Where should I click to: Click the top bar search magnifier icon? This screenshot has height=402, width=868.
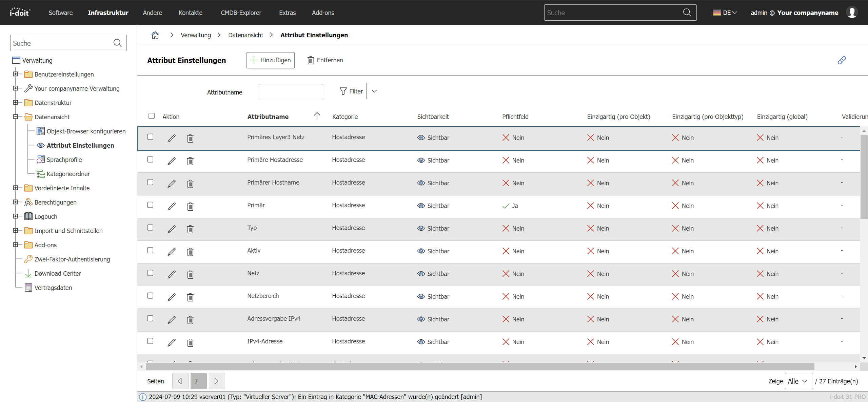click(687, 13)
